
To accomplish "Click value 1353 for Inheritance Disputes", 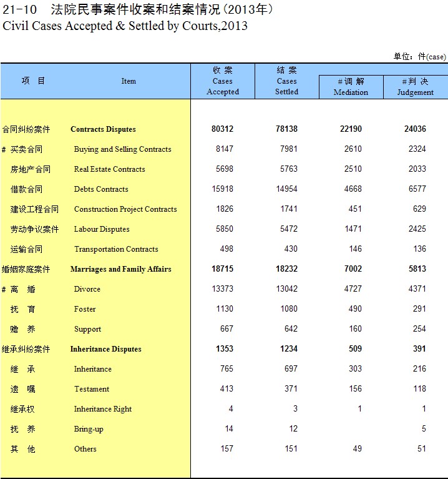I will 225,349.
